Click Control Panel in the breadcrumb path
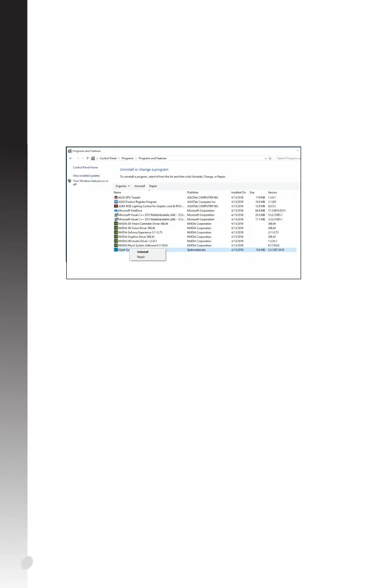This screenshot has width=390, height=588. tap(108, 158)
